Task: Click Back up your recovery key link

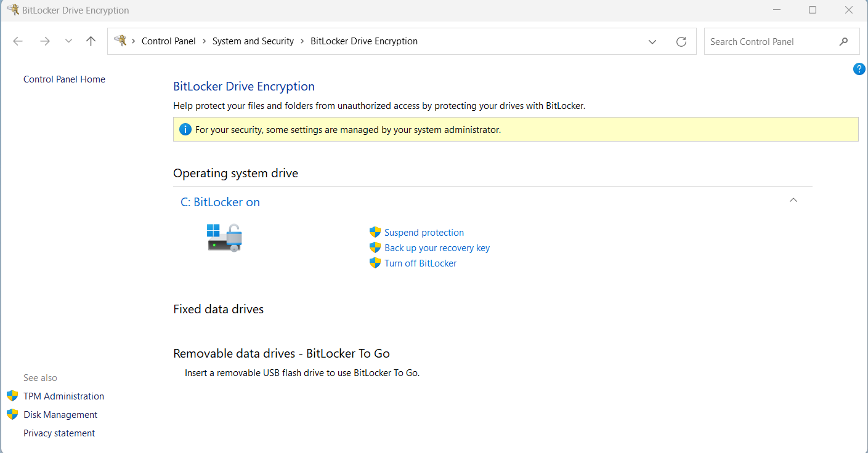Action: (437, 248)
